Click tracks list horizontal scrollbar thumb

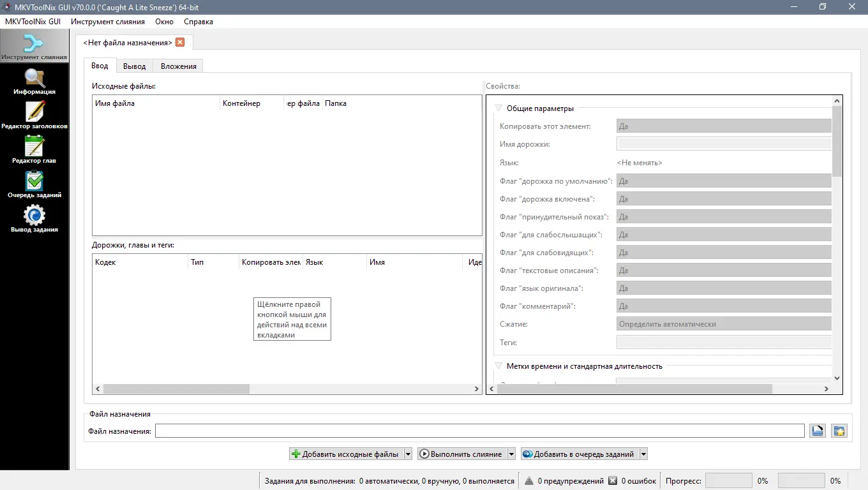[x=176, y=389]
